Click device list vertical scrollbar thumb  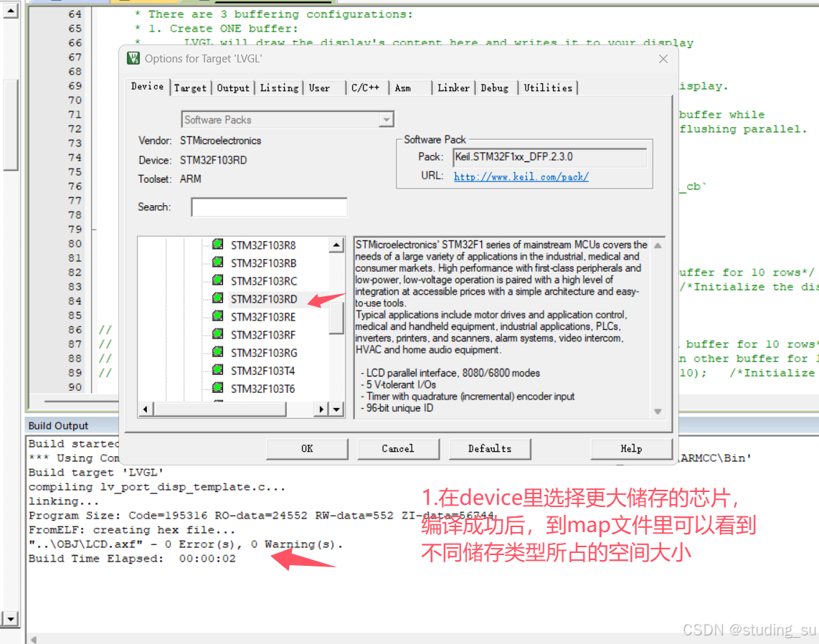(336, 318)
